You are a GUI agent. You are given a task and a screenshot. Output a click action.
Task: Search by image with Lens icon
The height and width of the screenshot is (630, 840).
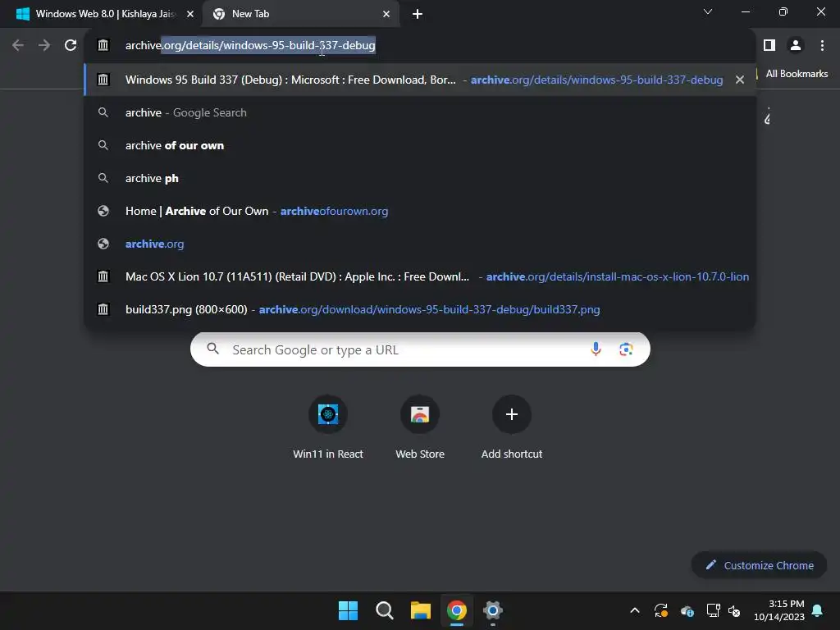coord(626,349)
